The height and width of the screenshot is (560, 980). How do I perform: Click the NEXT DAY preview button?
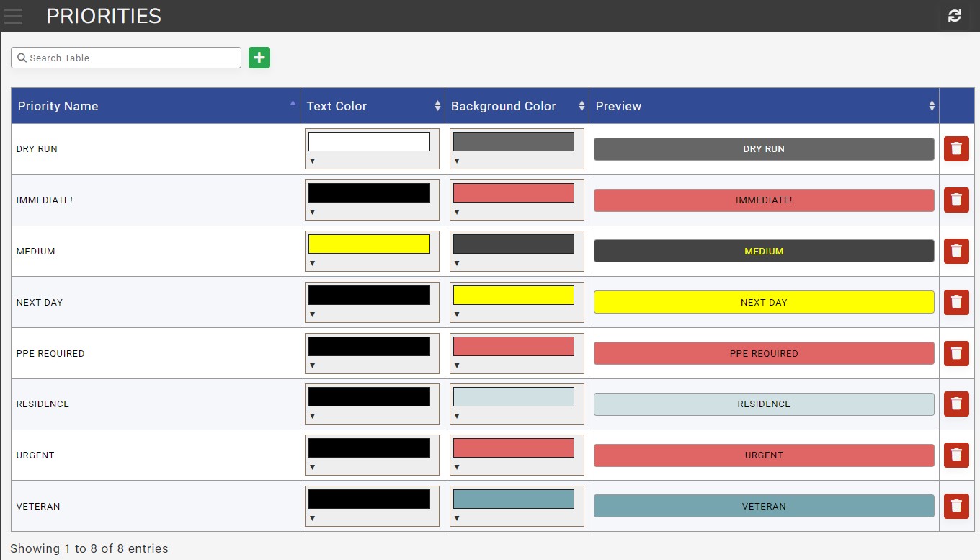tap(764, 302)
